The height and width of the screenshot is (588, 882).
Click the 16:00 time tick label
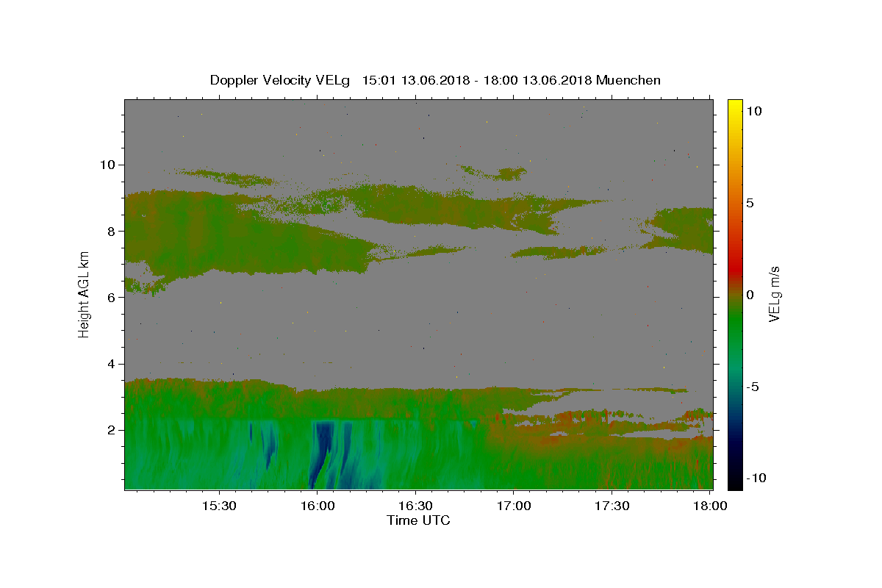[x=317, y=506]
